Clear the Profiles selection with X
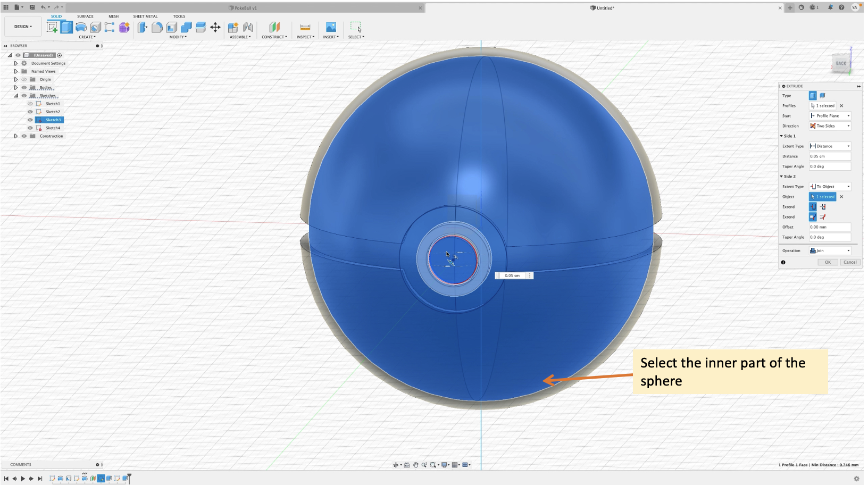This screenshot has height=485, width=868. pos(841,106)
